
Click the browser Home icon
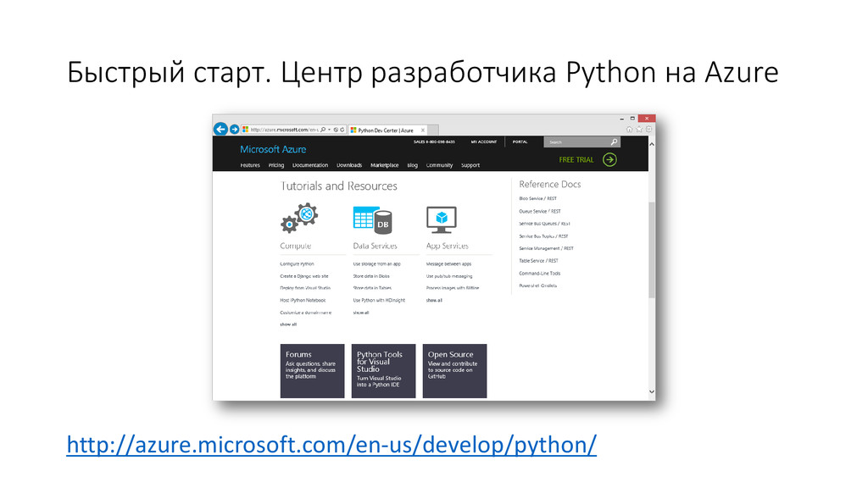point(629,130)
